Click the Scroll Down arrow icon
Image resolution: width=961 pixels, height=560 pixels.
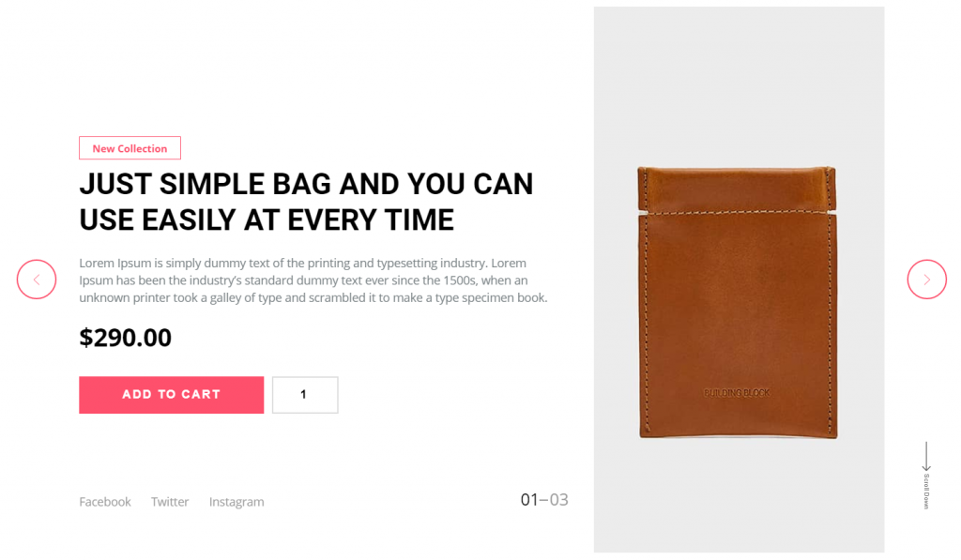point(926,457)
